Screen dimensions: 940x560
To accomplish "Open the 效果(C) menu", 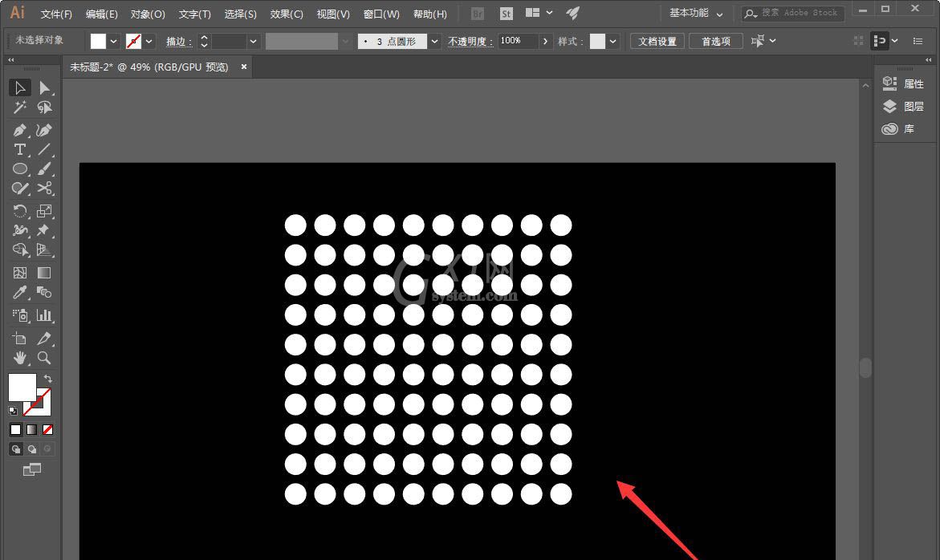I will (x=287, y=14).
